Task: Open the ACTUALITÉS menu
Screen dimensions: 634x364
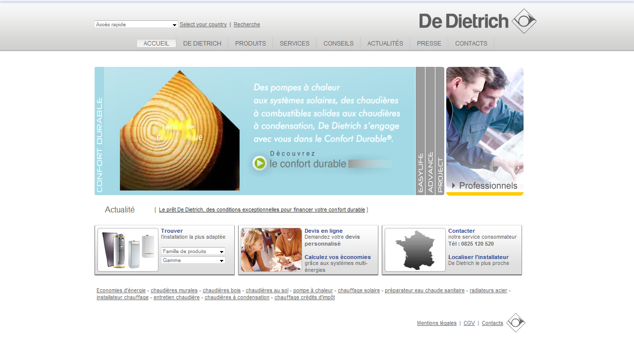Action: pyautogui.click(x=385, y=44)
